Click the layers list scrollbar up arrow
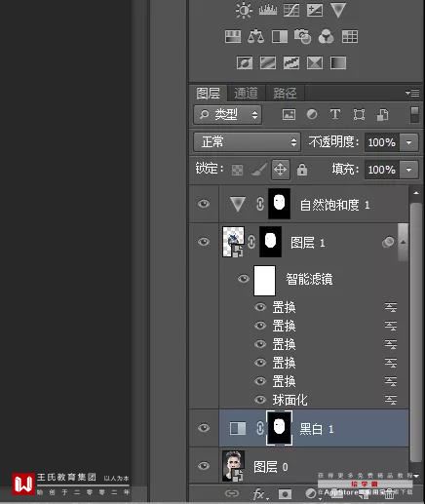The image size is (425, 504). tap(415, 193)
